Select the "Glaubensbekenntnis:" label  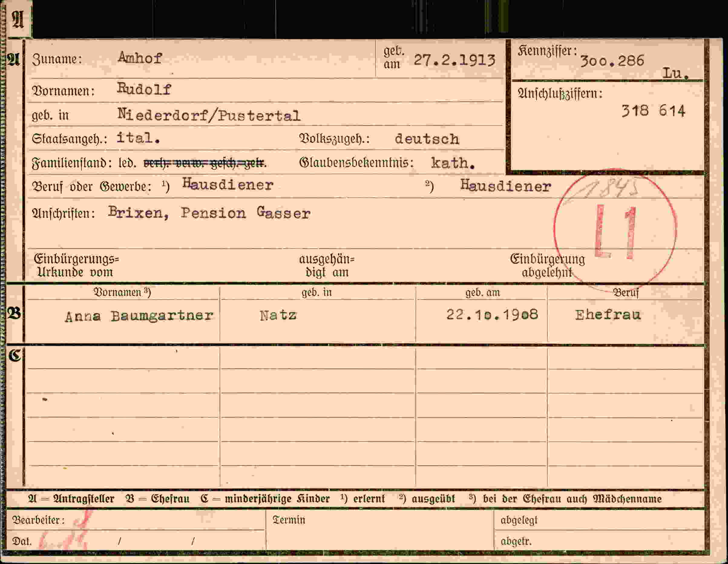point(356,163)
